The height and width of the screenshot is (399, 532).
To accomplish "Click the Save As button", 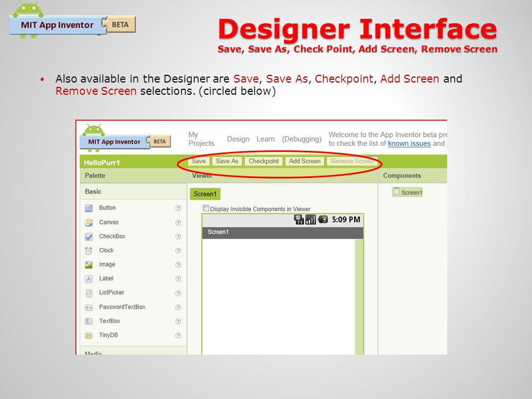I will click(227, 161).
